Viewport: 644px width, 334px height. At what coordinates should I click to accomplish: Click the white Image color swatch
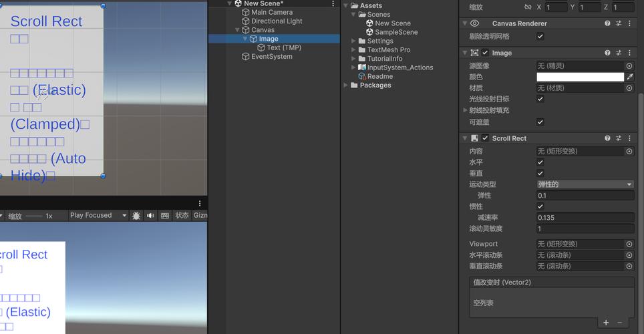(x=580, y=77)
